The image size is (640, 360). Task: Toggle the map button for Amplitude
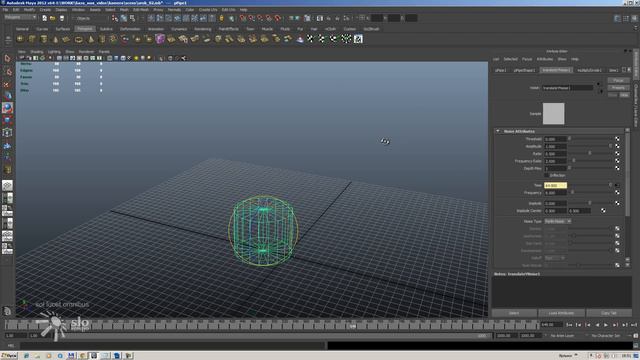617,147
